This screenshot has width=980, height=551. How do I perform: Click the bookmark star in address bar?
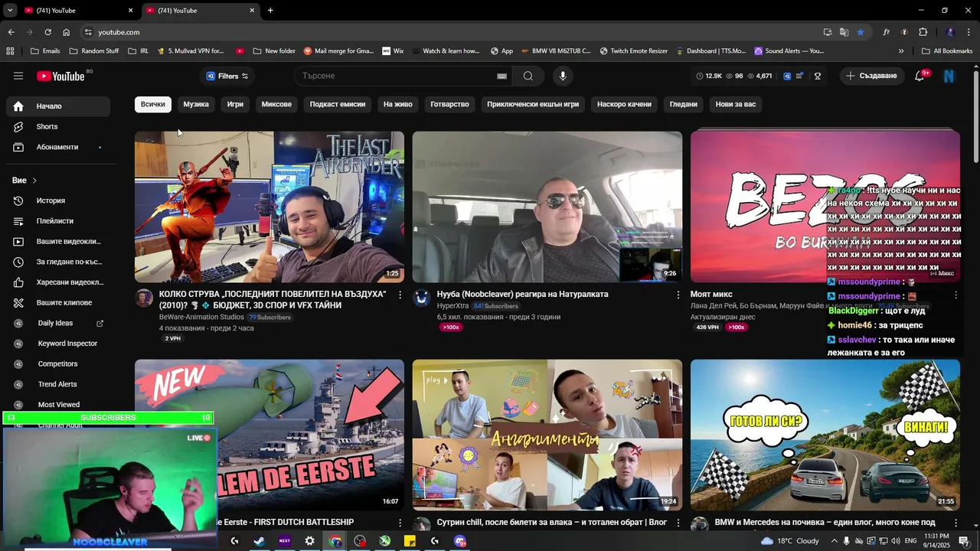pyautogui.click(x=861, y=32)
